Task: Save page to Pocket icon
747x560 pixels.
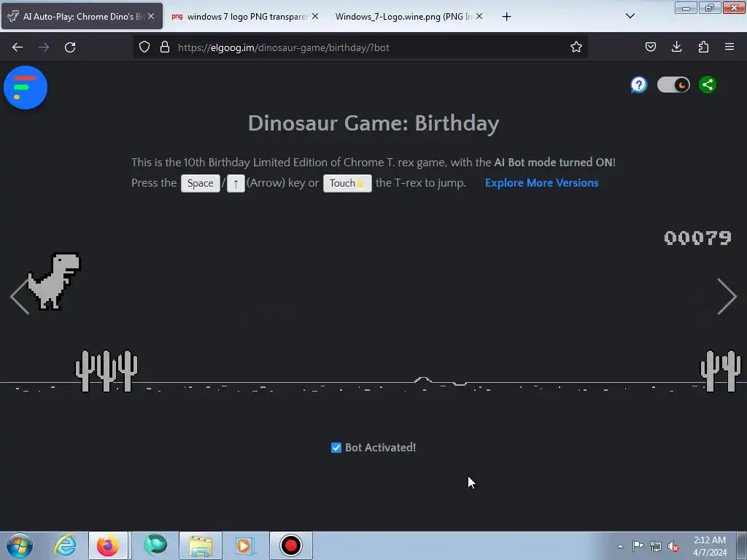Action: (x=650, y=47)
